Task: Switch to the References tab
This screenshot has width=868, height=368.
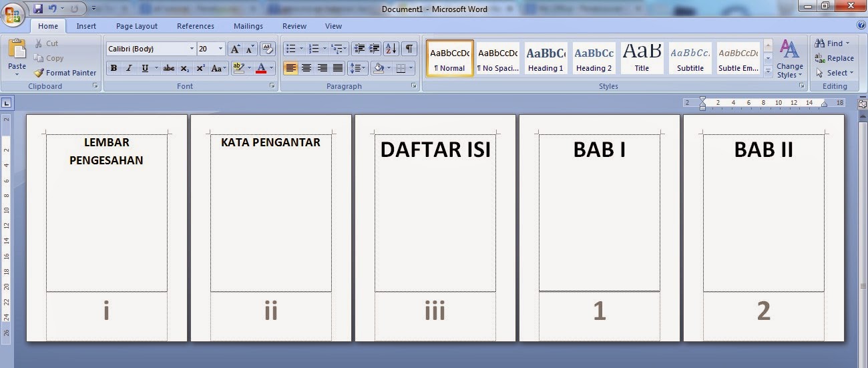Action: tap(196, 26)
